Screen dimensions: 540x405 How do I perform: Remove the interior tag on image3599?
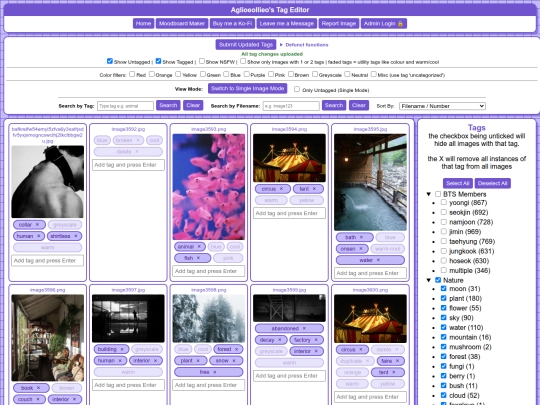coord(316,351)
